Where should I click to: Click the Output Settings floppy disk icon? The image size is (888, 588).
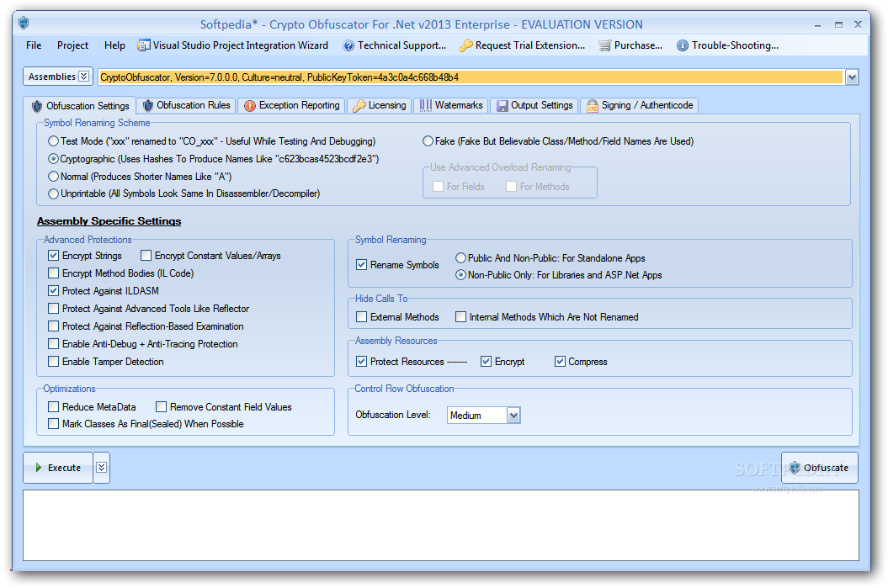[x=502, y=106]
